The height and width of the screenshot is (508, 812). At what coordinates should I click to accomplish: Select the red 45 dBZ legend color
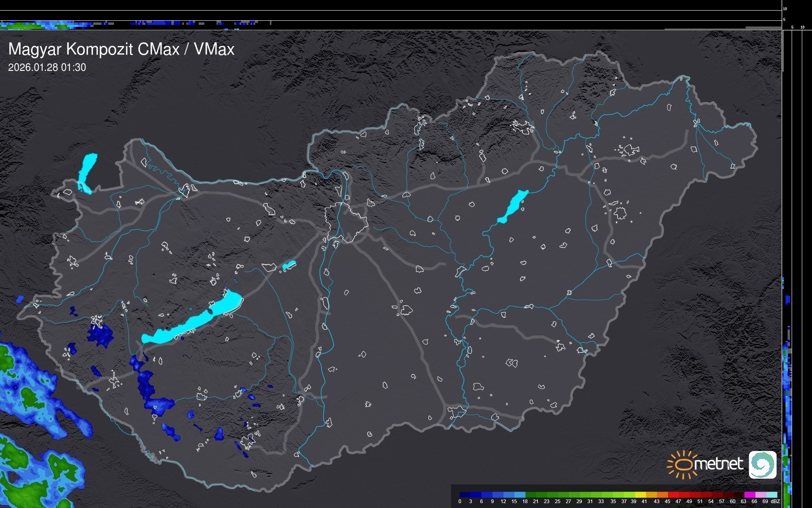tap(673, 495)
